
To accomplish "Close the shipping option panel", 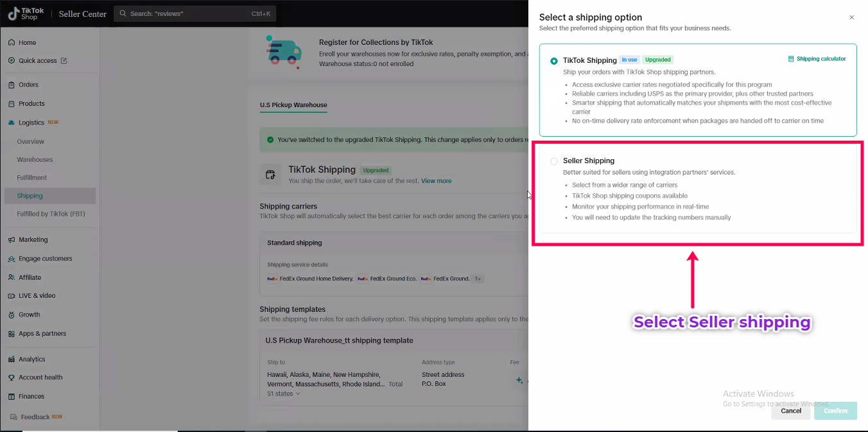I will (x=851, y=17).
